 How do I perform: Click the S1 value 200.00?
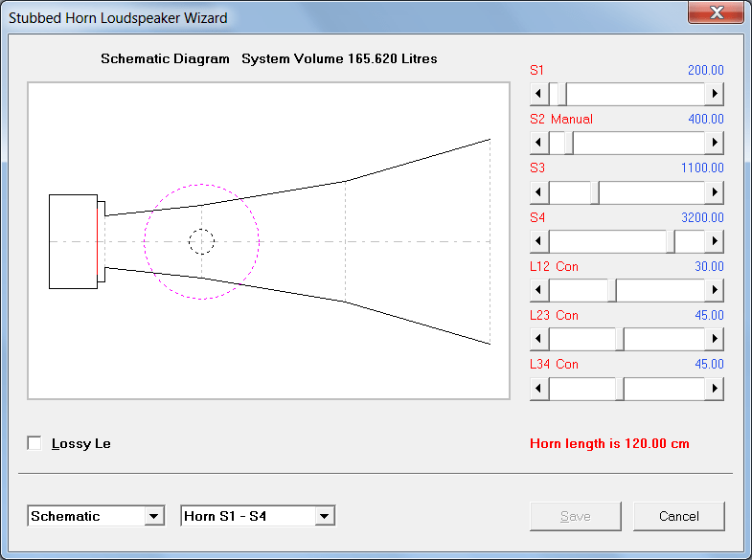(x=705, y=70)
